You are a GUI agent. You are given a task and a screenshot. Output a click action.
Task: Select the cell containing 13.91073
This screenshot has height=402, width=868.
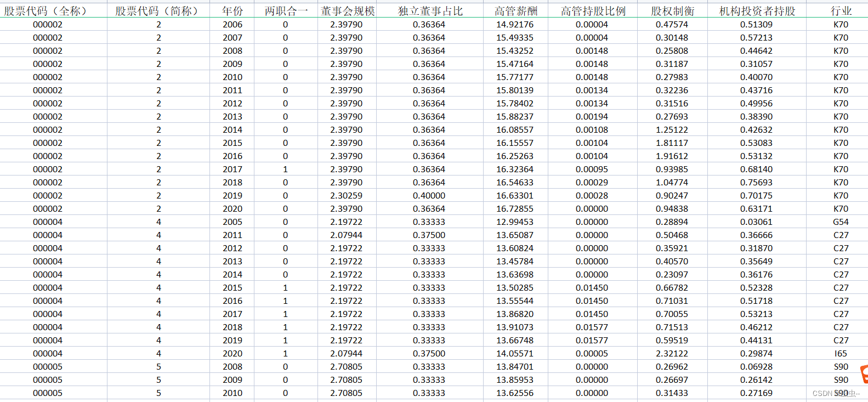point(515,327)
